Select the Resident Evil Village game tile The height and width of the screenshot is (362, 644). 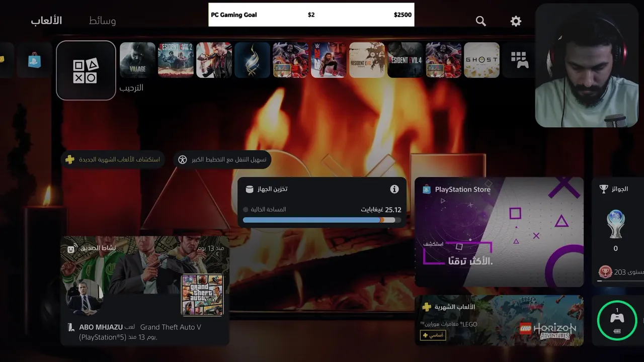(x=137, y=60)
